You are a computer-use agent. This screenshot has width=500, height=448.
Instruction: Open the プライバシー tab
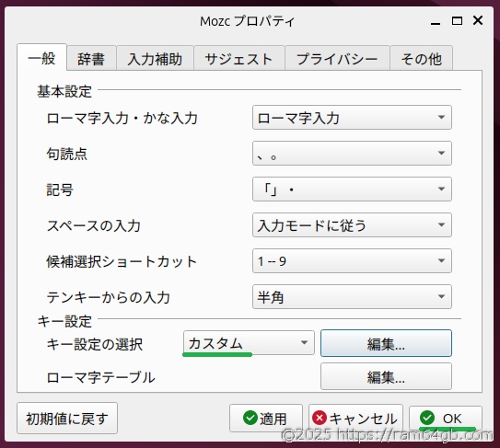337,59
